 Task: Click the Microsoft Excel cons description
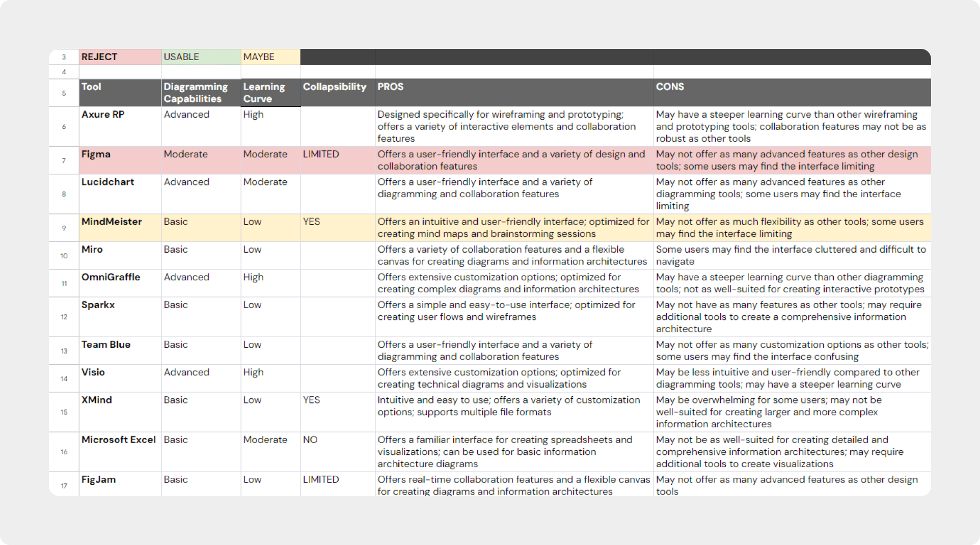click(793, 452)
